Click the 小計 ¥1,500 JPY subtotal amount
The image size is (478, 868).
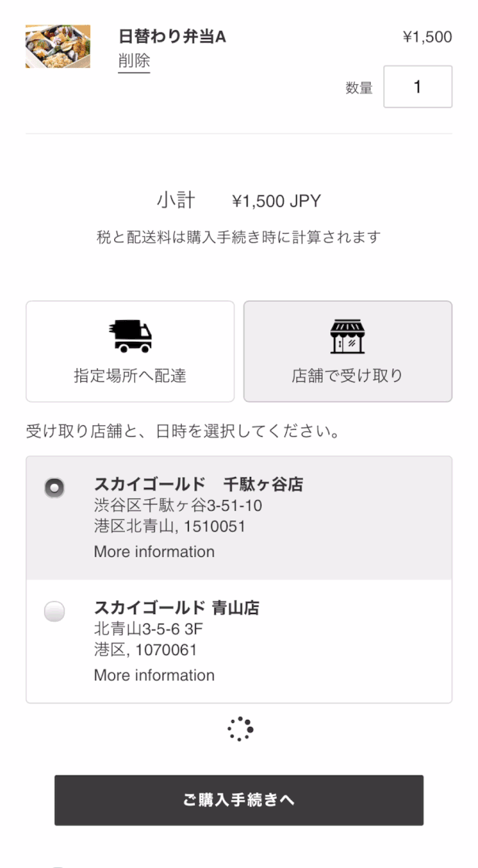click(276, 202)
